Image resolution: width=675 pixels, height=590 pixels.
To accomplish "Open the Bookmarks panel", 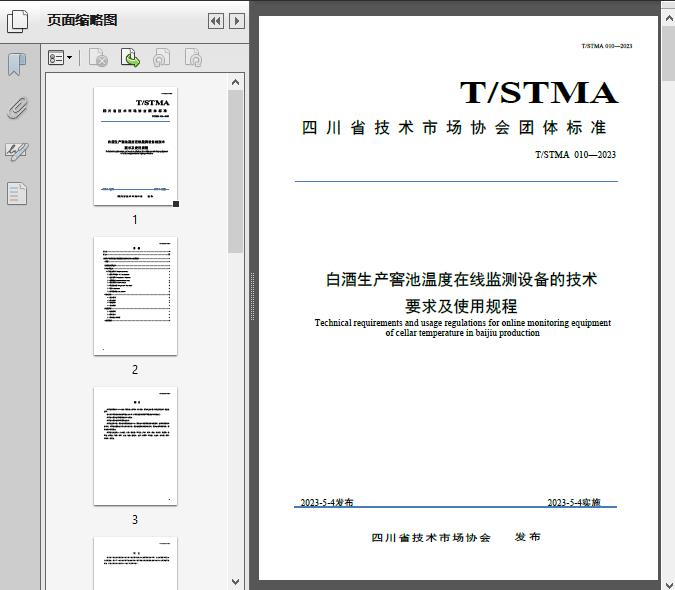I will point(17,65).
